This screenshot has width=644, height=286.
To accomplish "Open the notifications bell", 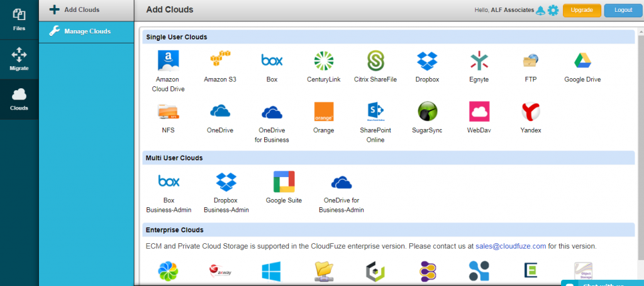I will (540, 10).
